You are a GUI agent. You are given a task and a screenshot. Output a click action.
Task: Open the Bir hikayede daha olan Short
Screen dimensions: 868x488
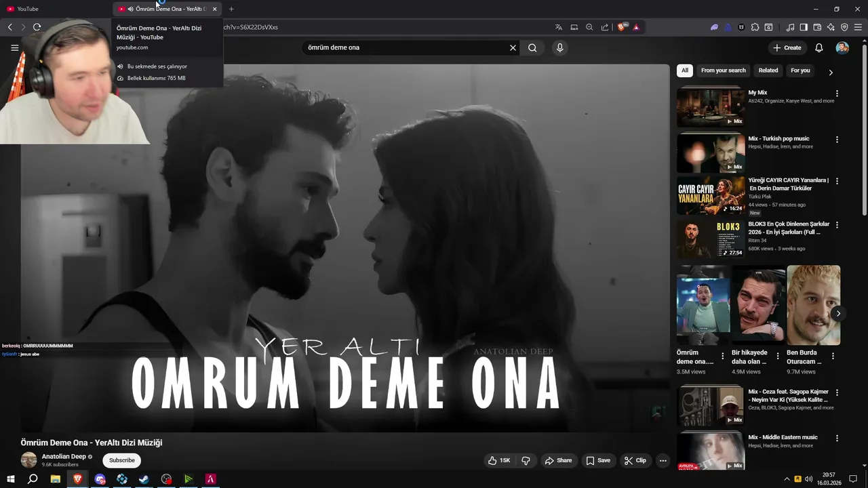coord(759,305)
